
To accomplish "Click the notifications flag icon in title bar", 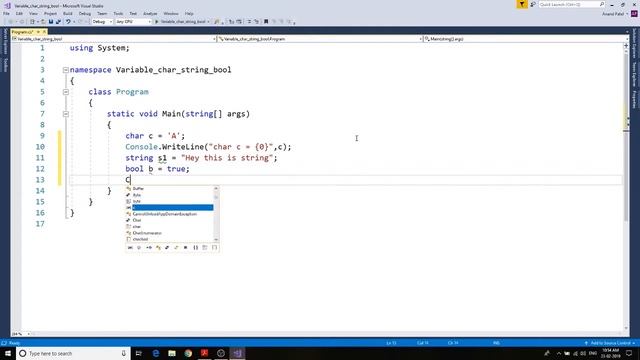I will 522,4.
